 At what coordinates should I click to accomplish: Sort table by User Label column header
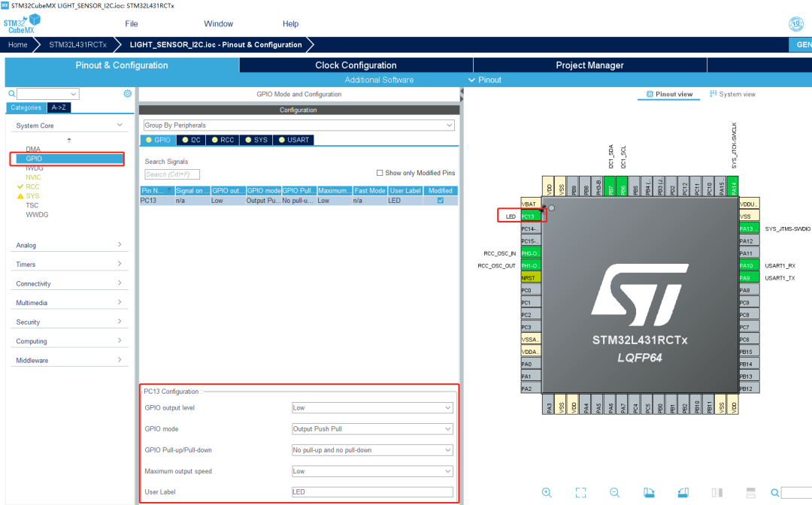405,190
